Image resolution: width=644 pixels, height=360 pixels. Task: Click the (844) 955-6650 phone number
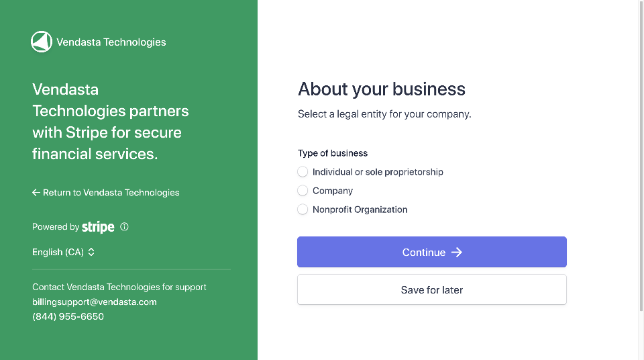68,316
